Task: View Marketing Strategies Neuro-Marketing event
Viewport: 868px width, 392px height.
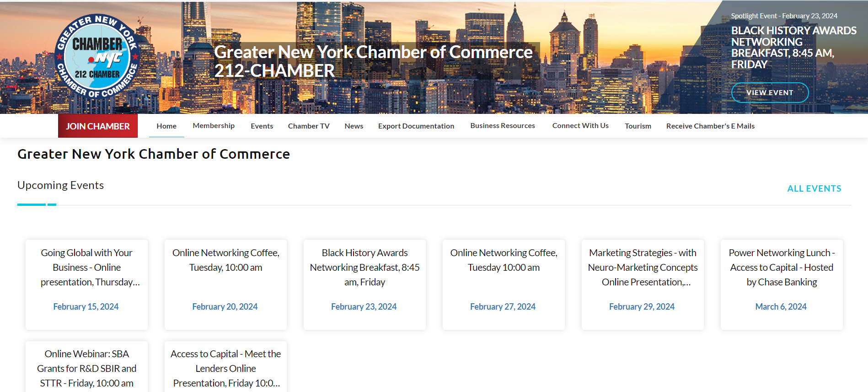Action: pyautogui.click(x=642, y=267)
